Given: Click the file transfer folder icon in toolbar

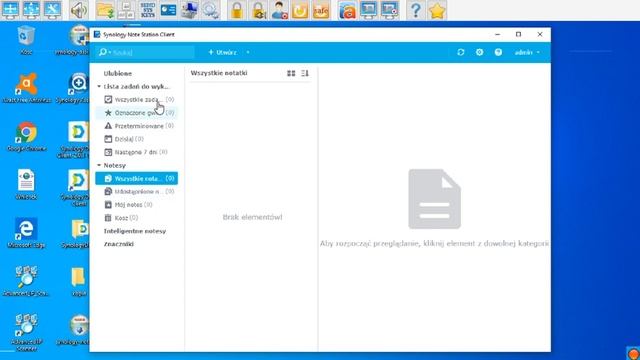Looking at the screenshot, I should (x=105, y=10).
